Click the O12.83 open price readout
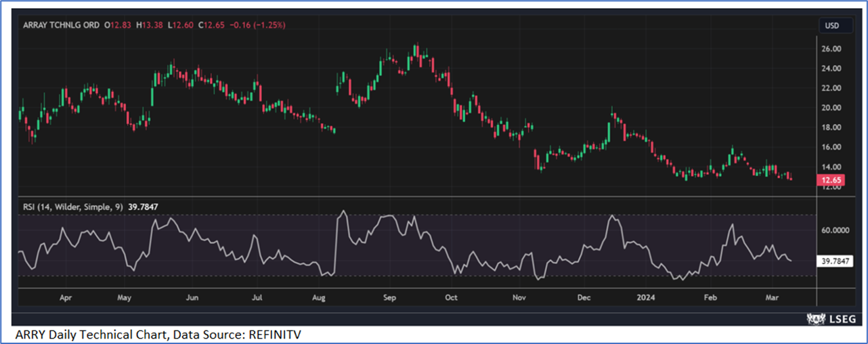 click(x=118, y=25)
